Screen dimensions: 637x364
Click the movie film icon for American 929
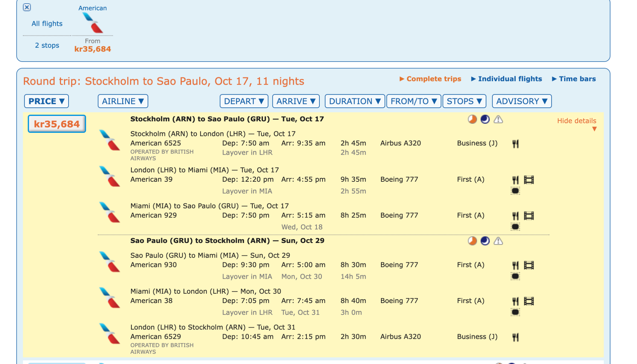[x=529, y=216]
